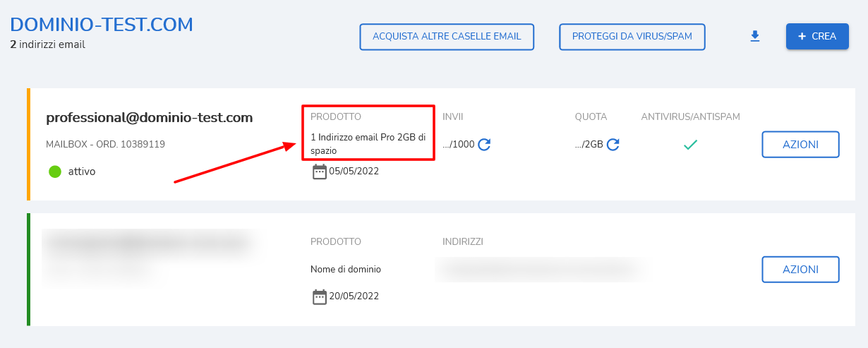Click the highlighted PRODOTTO description box
The image size is (868, 348).
(368, 133)
